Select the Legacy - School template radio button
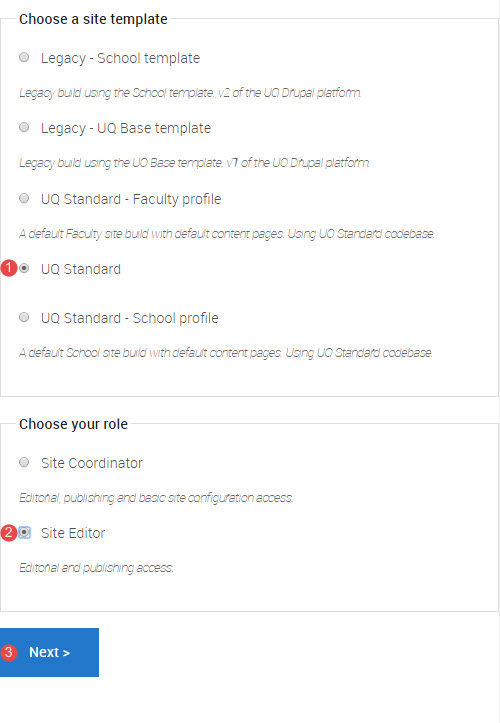Viewport: 500px width, 723px height. pos(24,58)
